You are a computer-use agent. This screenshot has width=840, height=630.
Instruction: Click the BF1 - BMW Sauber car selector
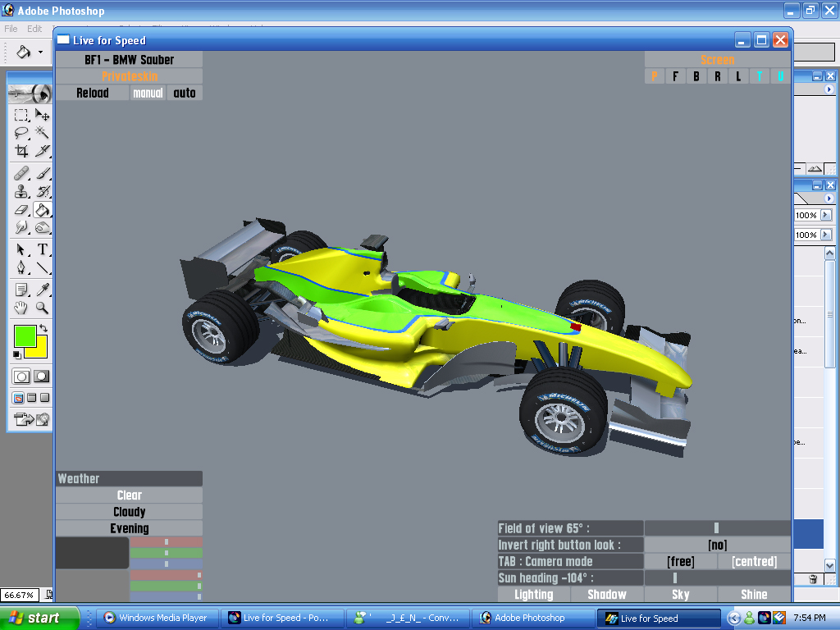[x=129, y=59]
